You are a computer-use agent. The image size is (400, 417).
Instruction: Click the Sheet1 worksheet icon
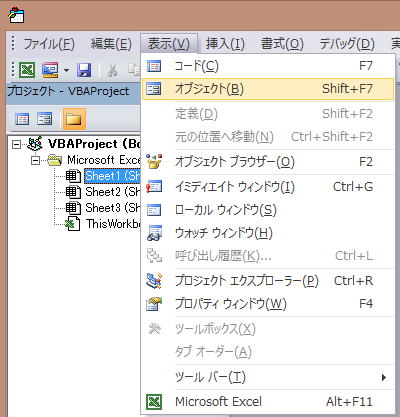(73, 176)
